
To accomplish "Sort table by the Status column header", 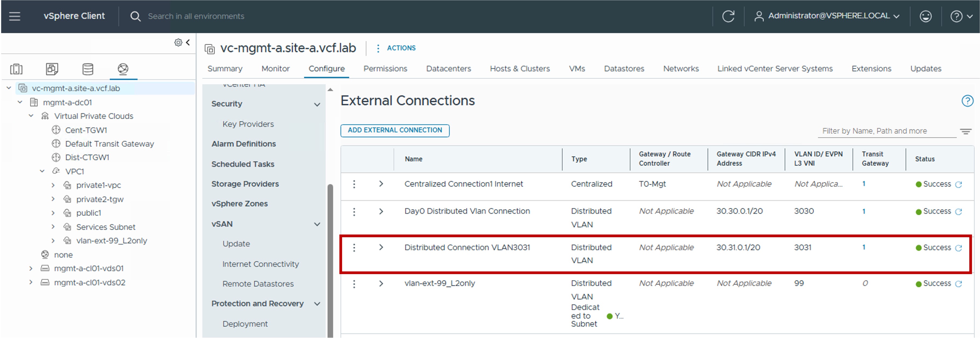I will pos(925,159).
